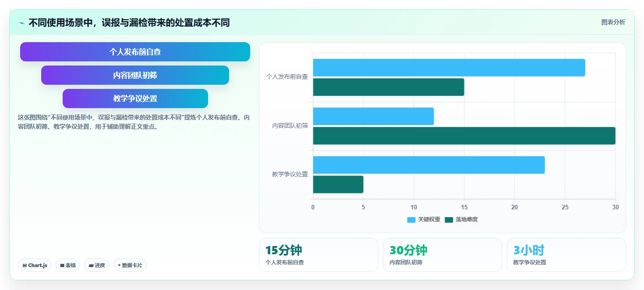This screenshot has height=290, width=644.
Task: Click the x-axis tick value 25
Action: tap(565, 208)
